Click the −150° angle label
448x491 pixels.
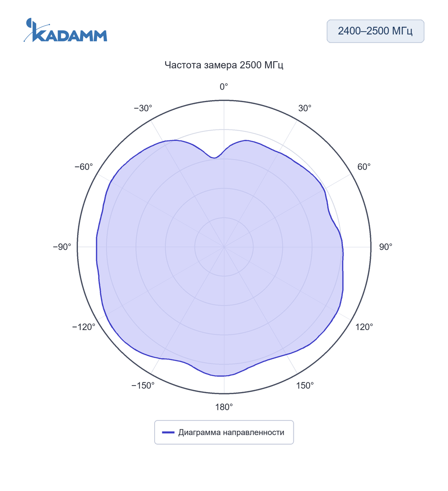143,386
